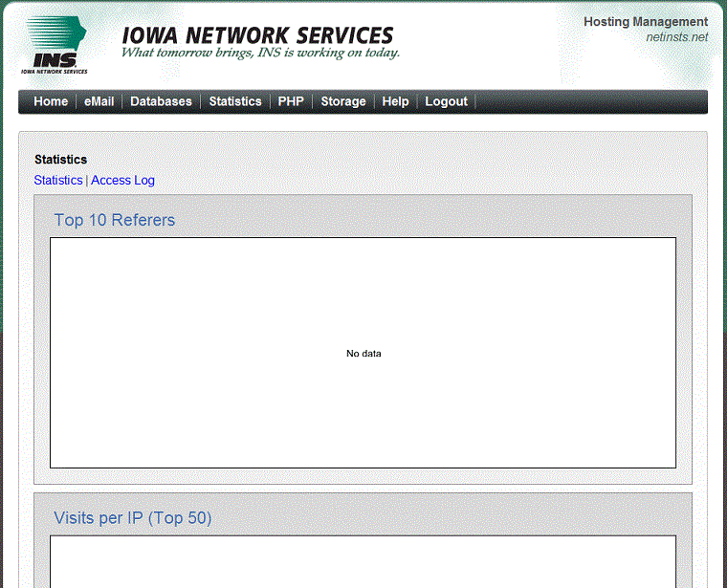Open the Storage menu item
The width and height of the screenshot is (727, 588).
343,101
